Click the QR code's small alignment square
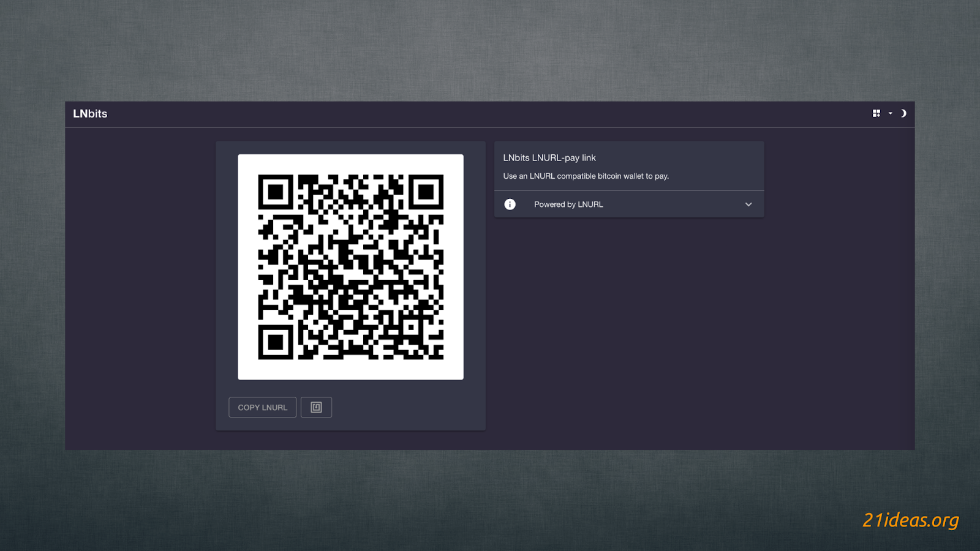Image resolution: width=980 pixels, height=551 pixels. tap(412, 328)
